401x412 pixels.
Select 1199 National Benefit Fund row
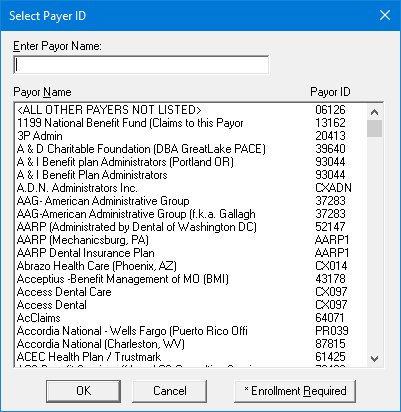pos(191,123)
